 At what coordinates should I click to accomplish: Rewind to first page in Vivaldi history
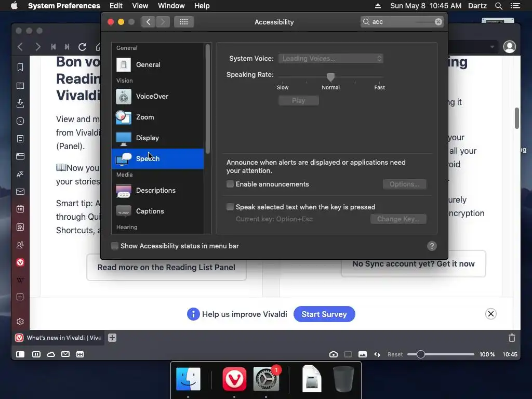coord(54,47)
